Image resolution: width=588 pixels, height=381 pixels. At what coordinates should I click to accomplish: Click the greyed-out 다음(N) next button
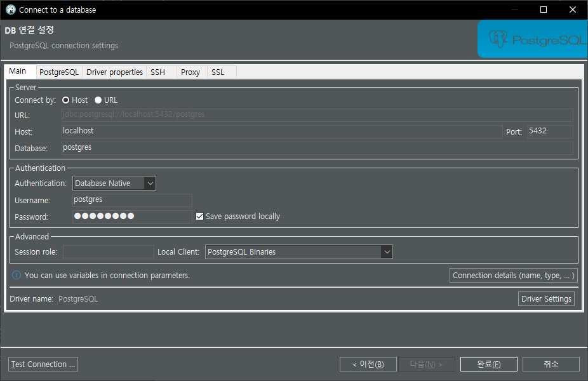[426, 364]
